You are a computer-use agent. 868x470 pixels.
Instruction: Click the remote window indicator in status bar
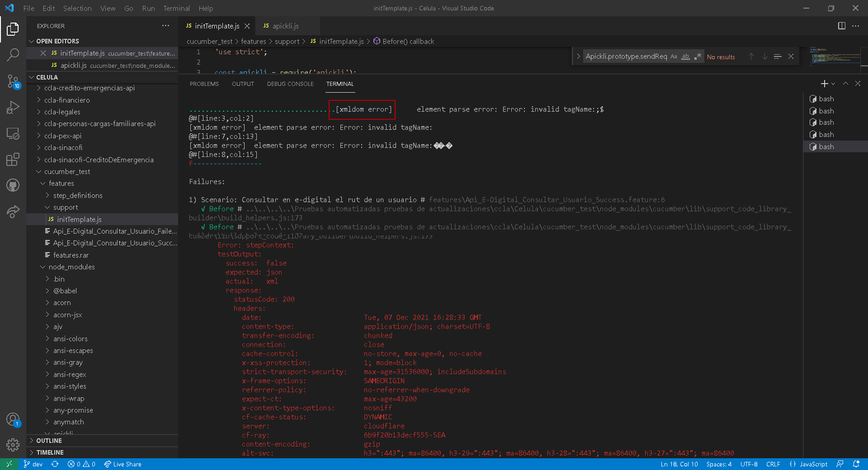[9, 464]
